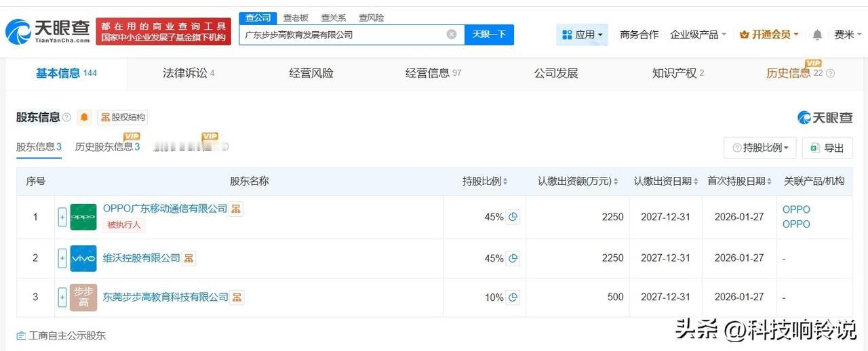Open the 持股比例 filter dropdown button
This screenshot has height=351, width=868.
point(760,148)
